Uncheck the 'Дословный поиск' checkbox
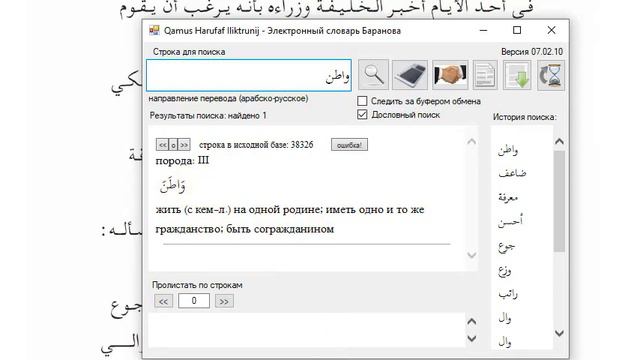This screenshot has width=640, height=360. [x=362, y=115]
